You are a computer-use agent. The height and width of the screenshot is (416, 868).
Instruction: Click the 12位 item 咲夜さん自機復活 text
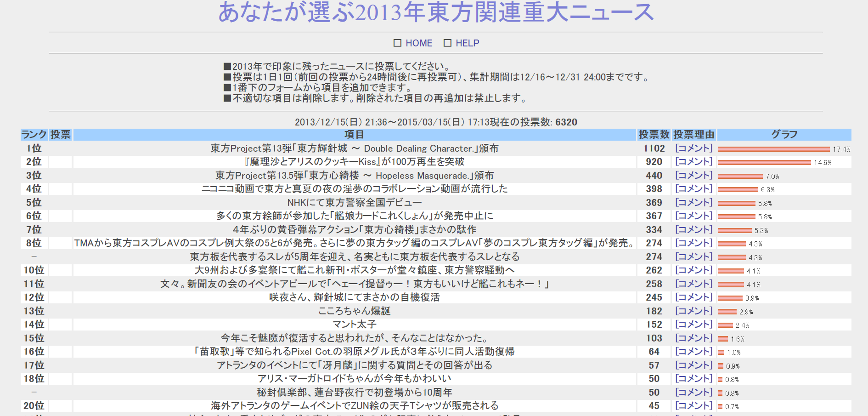click(354, 297)
